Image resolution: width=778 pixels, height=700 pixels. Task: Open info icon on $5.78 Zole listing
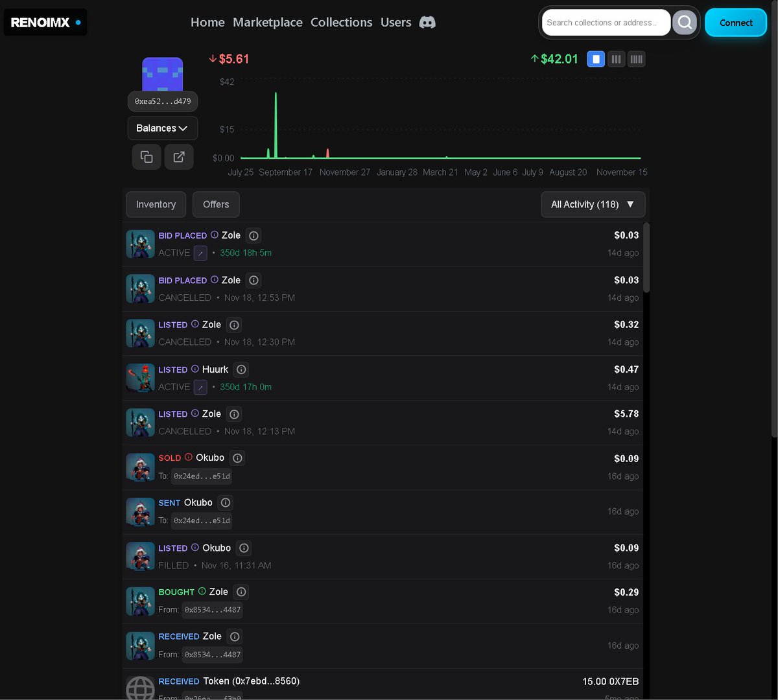click(235, 414)
